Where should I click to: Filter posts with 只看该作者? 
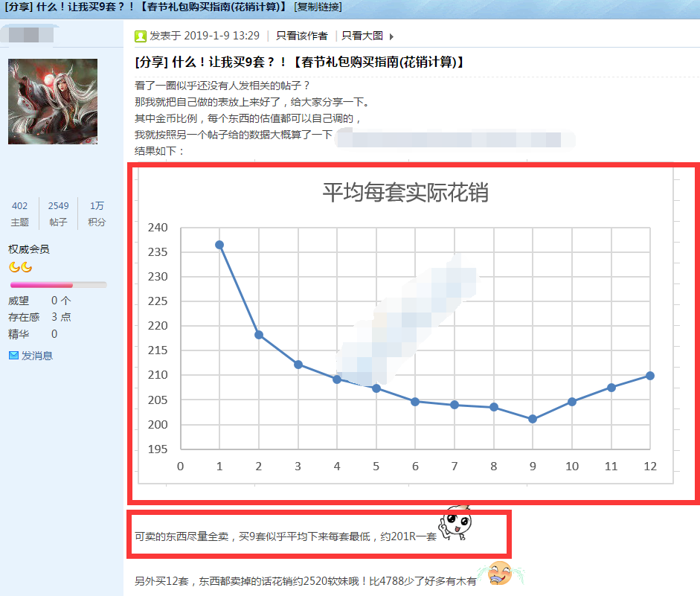(301, 36)
